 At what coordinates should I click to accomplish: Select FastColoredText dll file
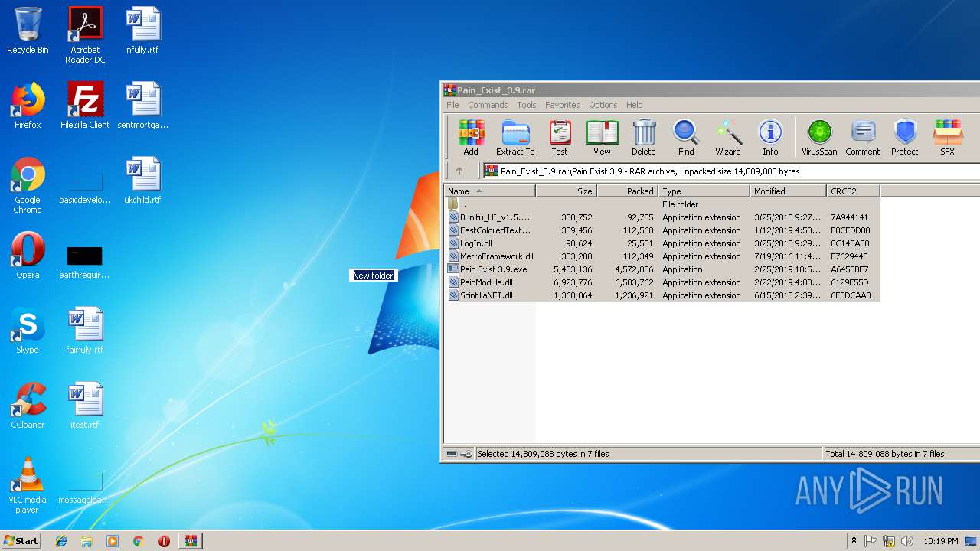662,230
